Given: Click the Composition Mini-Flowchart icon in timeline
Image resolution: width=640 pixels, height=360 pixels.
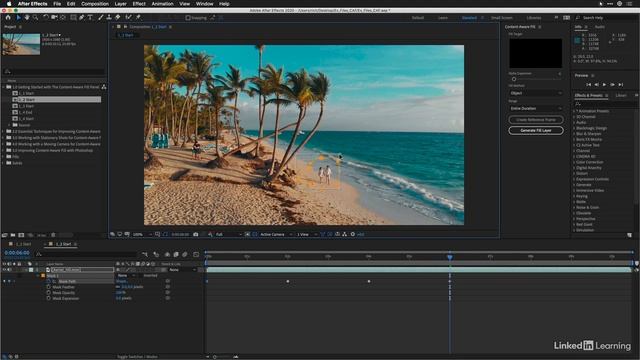Looking at the screenshot, I should (x=145, y=254).
